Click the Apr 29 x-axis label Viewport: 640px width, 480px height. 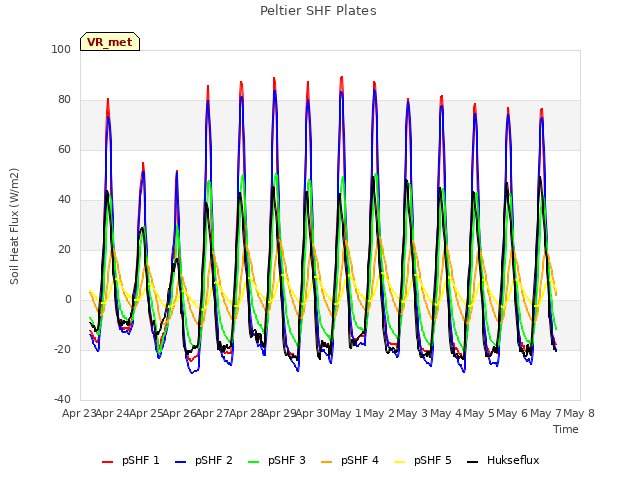[280, 413]
